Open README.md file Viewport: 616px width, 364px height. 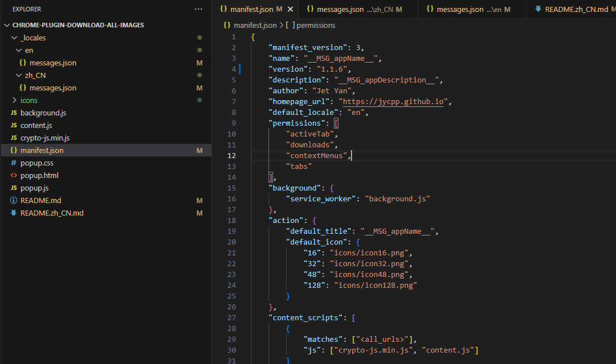[41, 201]
